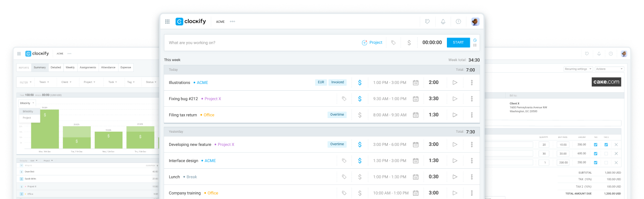Toggle billable for Interface design entry
Image resolution: width=644 pixels, height=199 pixels.
(x=360, y=160)
